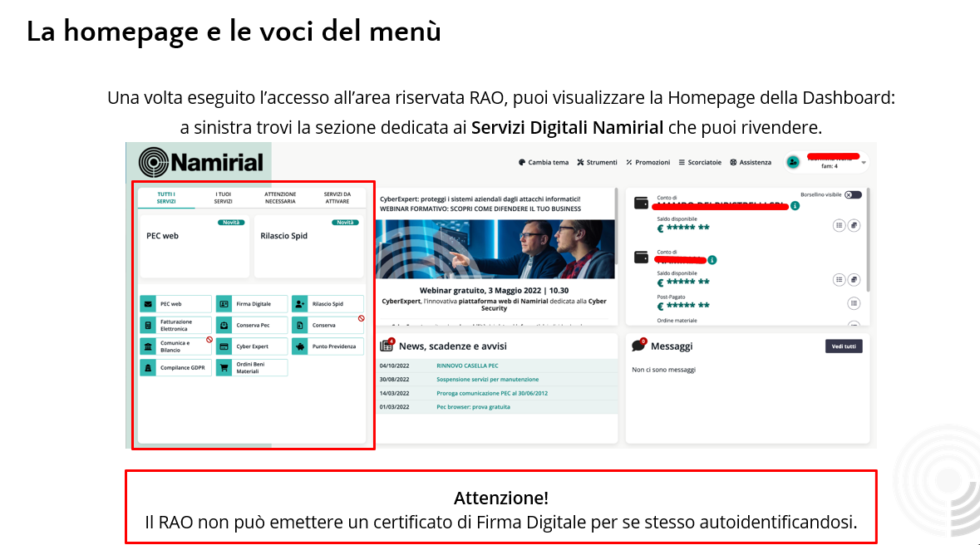Switch to the Servizi da attivare tab

click(x=337, y=198)
